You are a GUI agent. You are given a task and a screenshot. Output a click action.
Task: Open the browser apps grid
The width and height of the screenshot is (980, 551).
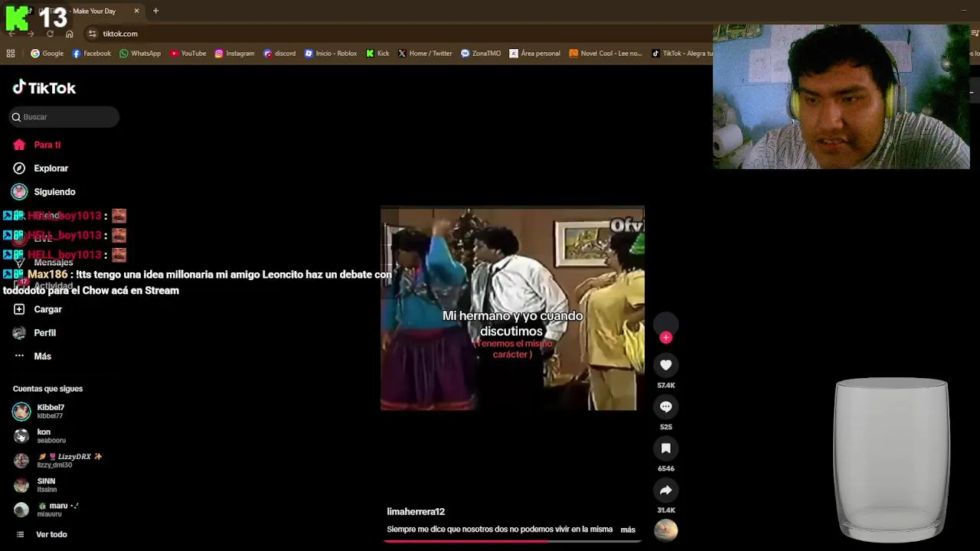point(11,54)
